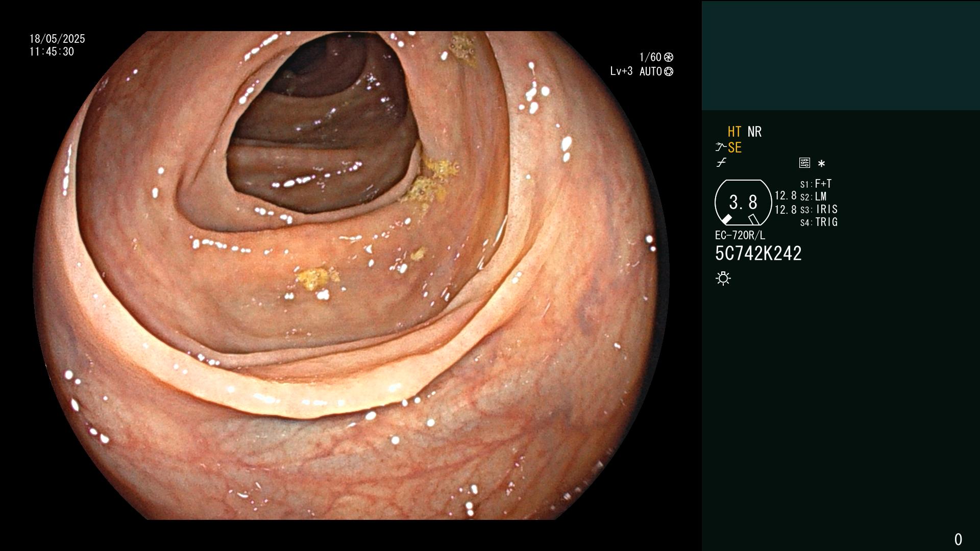
Task: Click the AUTO iris icon
Action: coord(669,71)
